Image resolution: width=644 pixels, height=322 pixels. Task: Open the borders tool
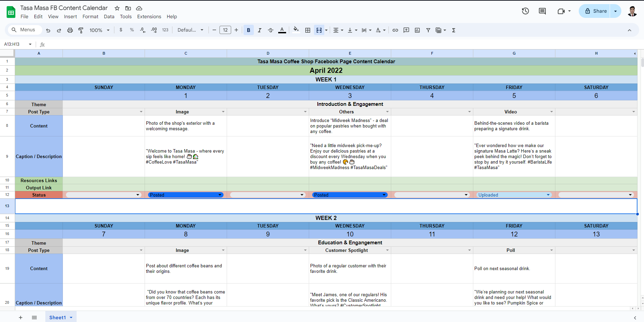pos(308,30)
